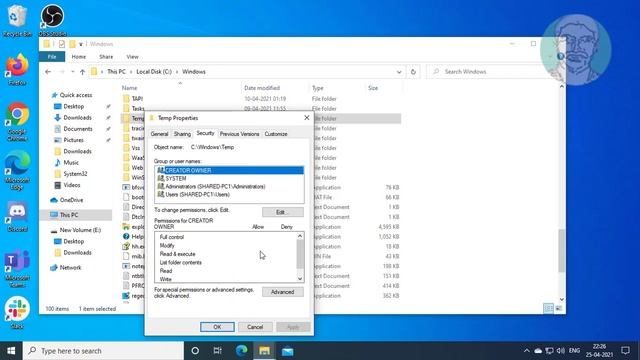The height and width of the screenshot is (360, 640).
Task: Launch Microsoft Teams desktop shortcut
Action: (x=17, y=269)
